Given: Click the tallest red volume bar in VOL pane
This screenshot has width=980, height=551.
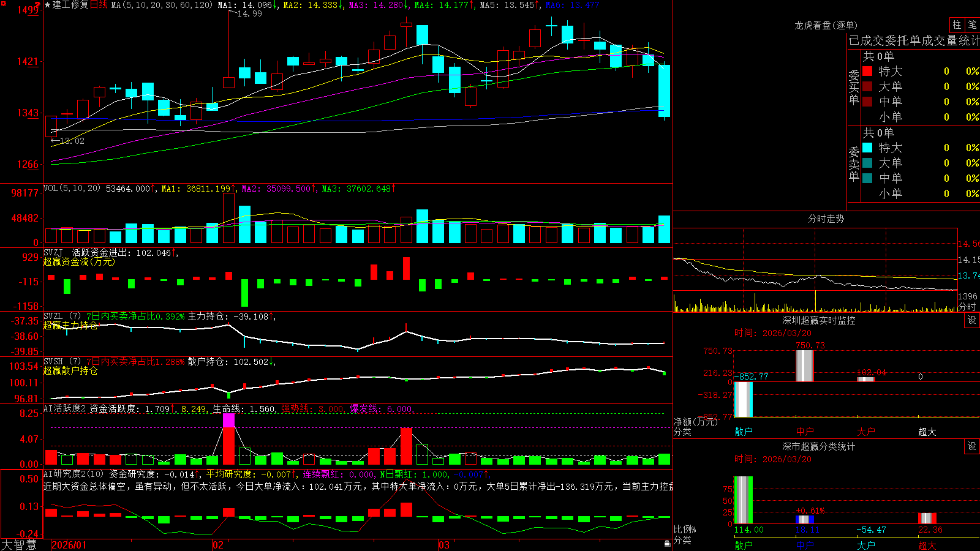Looking at the screenshot, I should click(x=228, y=218).
